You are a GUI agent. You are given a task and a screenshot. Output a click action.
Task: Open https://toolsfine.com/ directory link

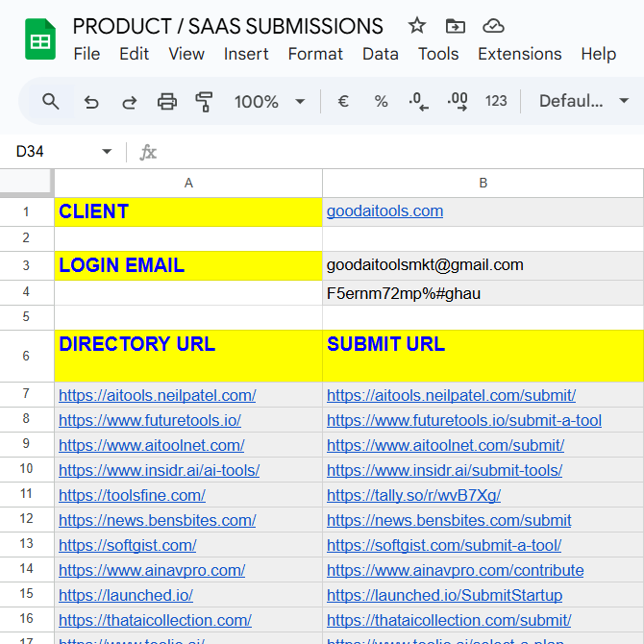click(x=132, y=495)
